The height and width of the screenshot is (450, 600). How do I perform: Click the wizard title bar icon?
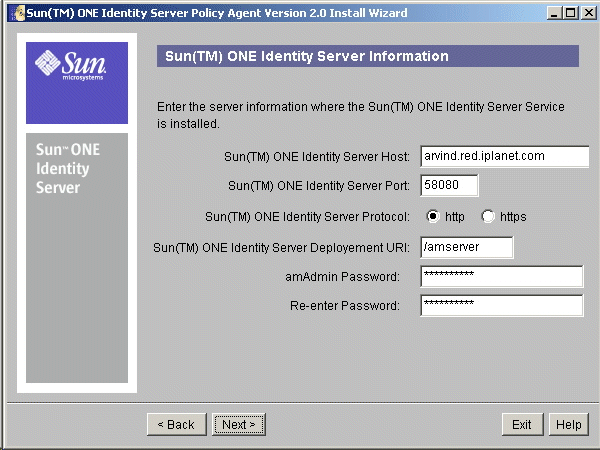coord(19,13)
